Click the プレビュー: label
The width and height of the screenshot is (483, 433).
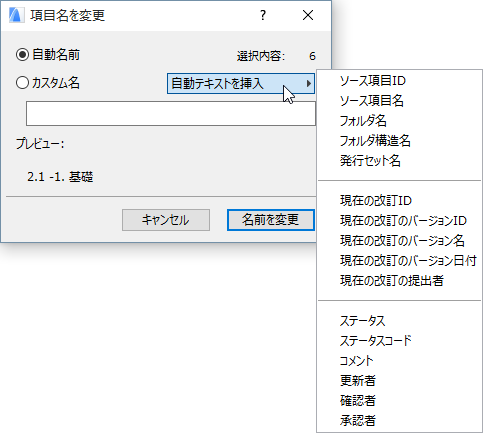coord(40,144)
